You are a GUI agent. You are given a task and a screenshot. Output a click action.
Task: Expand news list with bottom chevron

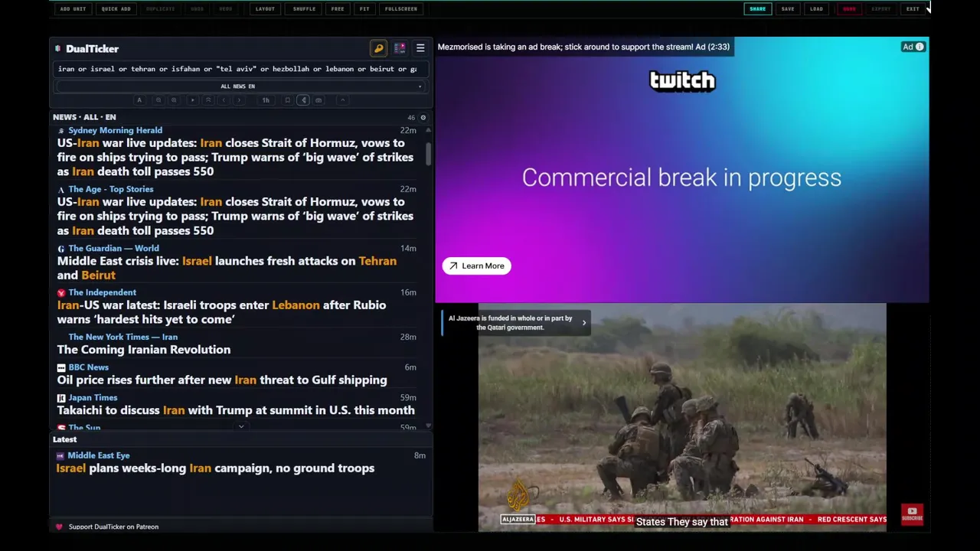(241, 427)
